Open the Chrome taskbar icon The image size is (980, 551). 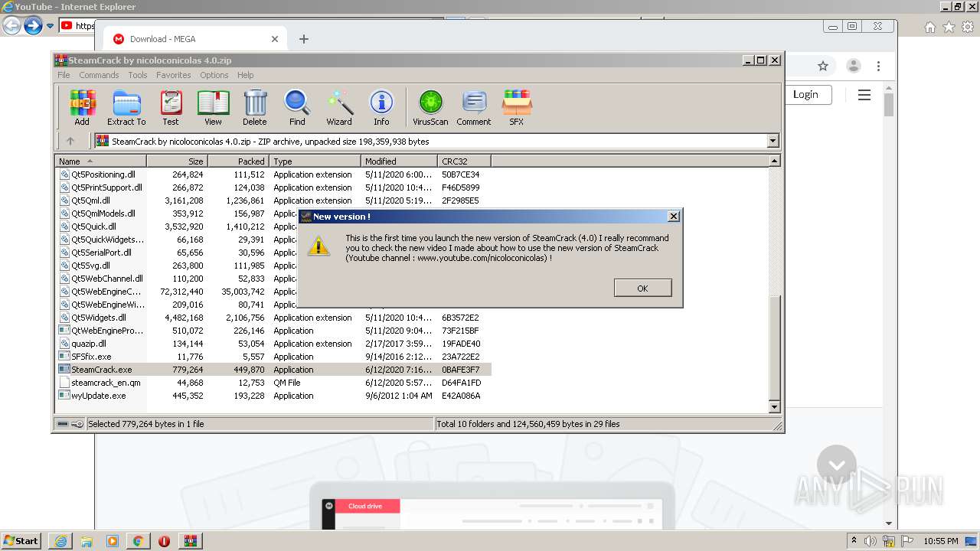pyautogui.click(x=138, y=541)
